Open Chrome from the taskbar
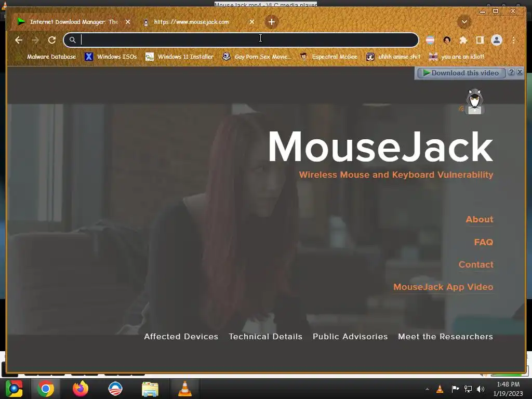 tap(46, 389)
